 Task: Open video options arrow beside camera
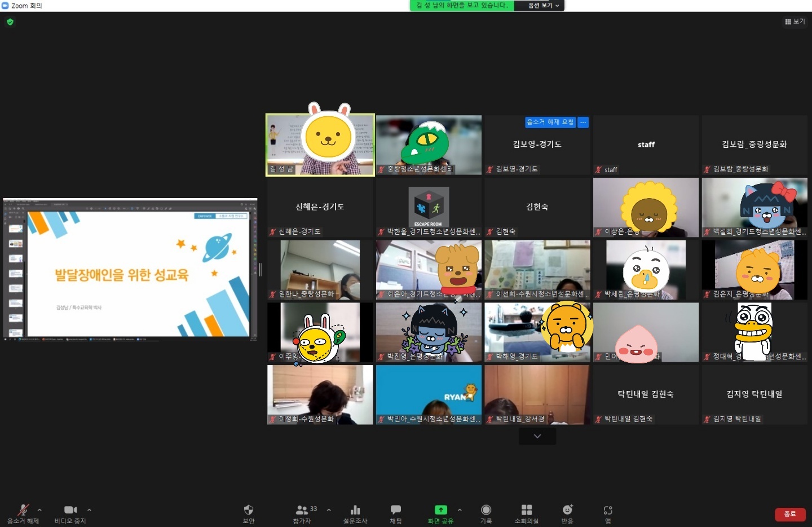89,510
